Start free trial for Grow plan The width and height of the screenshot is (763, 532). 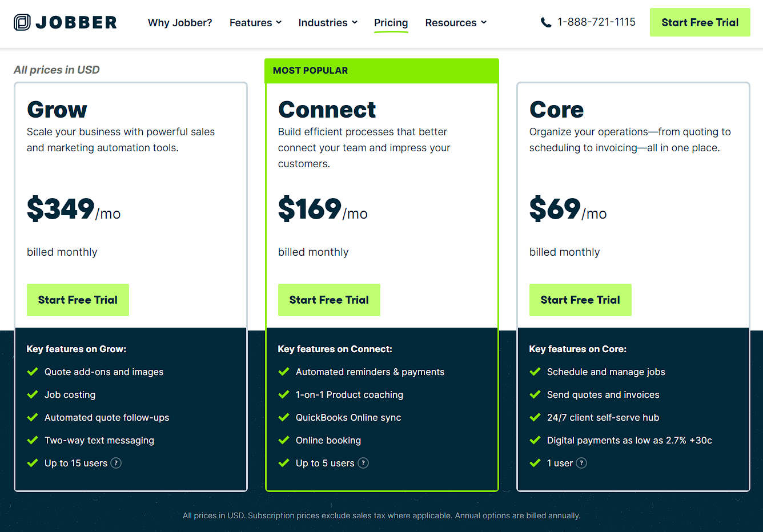pyautogui.click(x=78, y=300)
